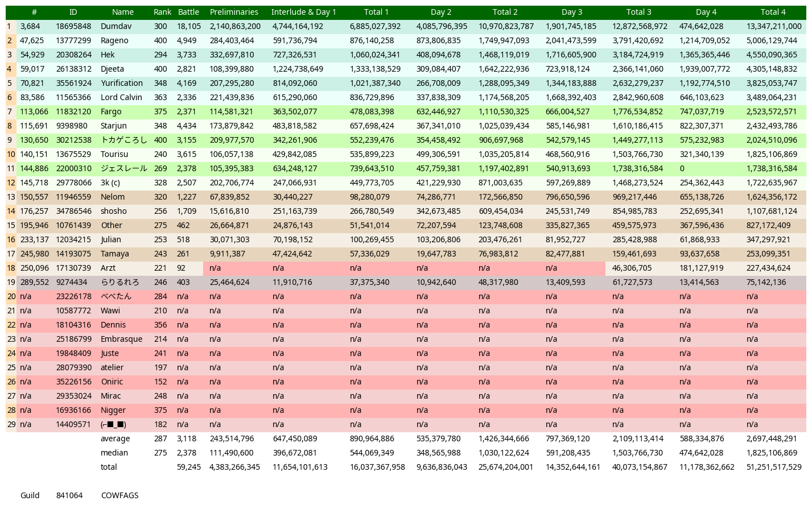Viewport: 812px width, 509px height.
Task: Select the average Total 4 value "2,697,448,291"
Action: click(772, 438)
